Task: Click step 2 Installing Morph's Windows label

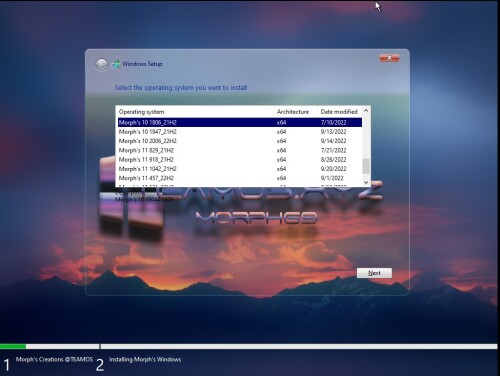Action: (145, 359)
